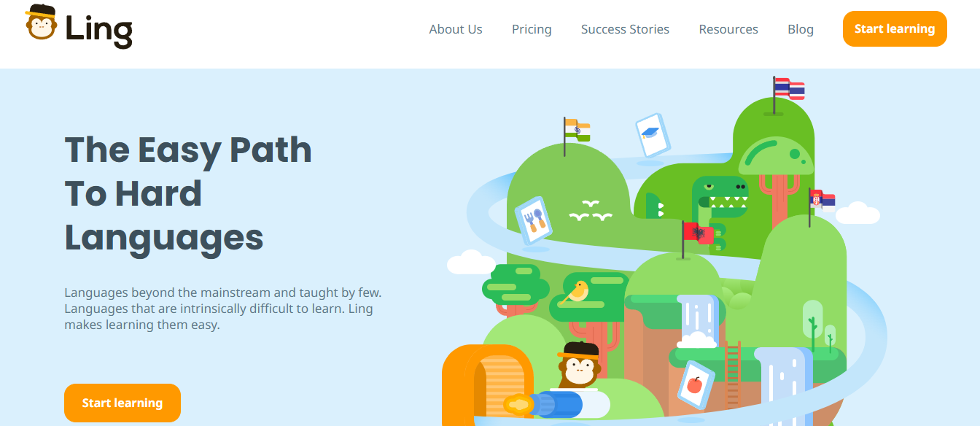Open the Pricing menu item

coord(532,29)
